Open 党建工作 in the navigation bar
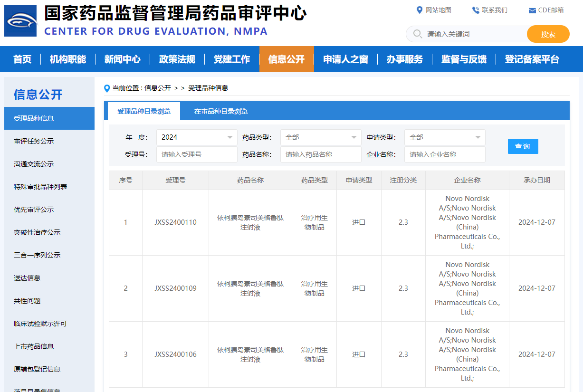 coord(232,59)
